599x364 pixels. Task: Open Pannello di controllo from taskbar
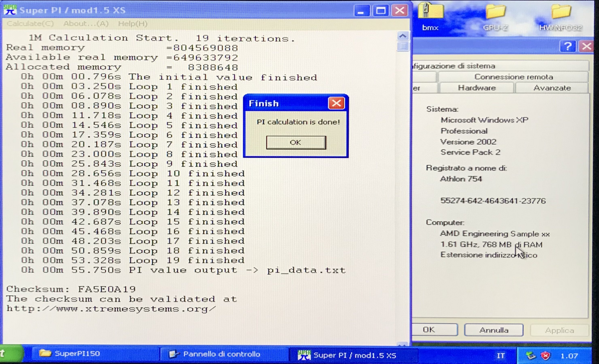click(x=221, y=354)
